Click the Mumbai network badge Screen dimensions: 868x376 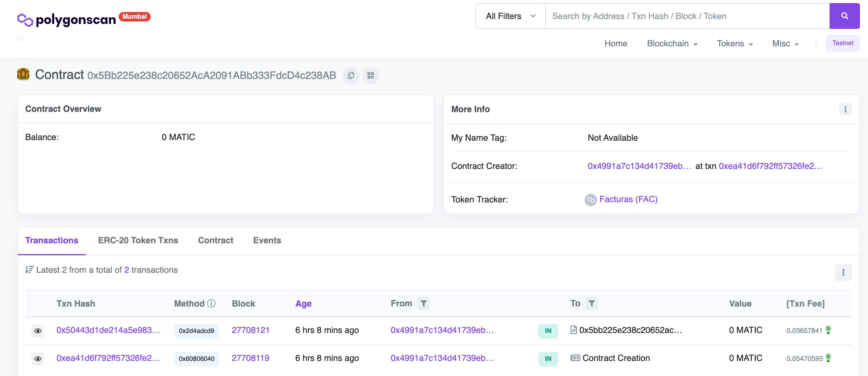click(134, 17)
